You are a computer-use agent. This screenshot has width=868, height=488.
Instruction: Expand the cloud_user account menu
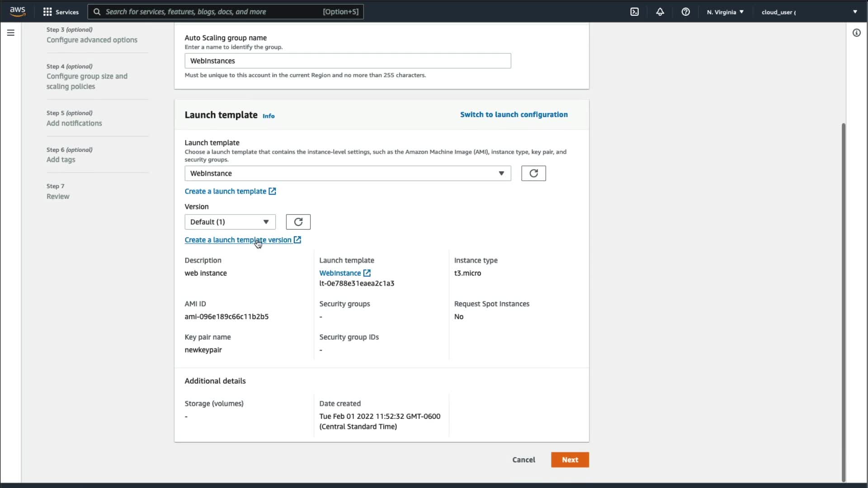pos(809,12)
